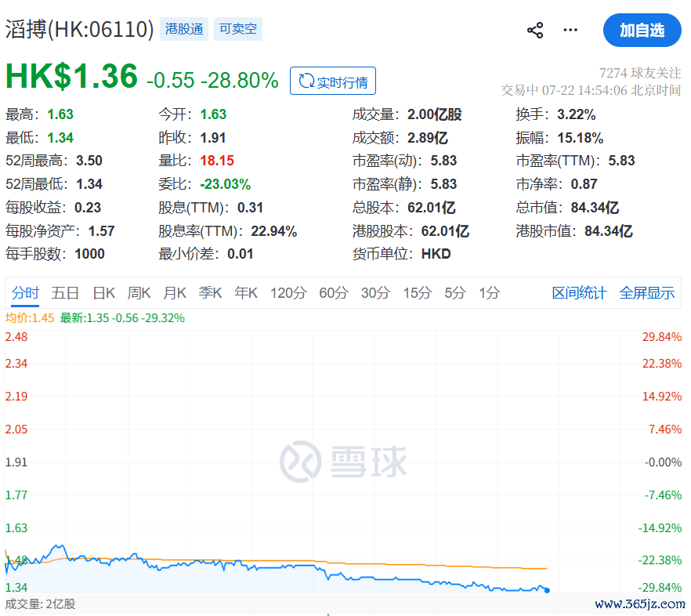Click the 成交额 2.89亿 value
This screenshot has height=616, width=691.
(x=427, y=138)
